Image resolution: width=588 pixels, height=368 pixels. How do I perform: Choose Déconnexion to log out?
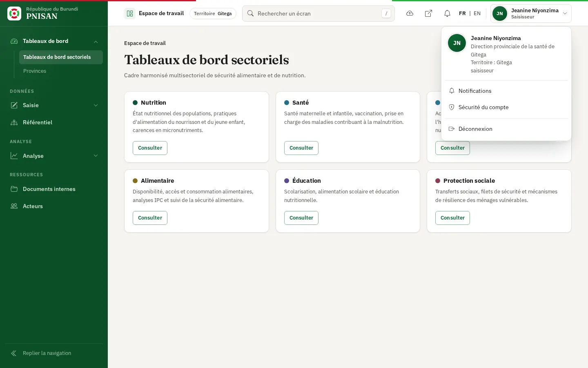(x=506, y=129)
